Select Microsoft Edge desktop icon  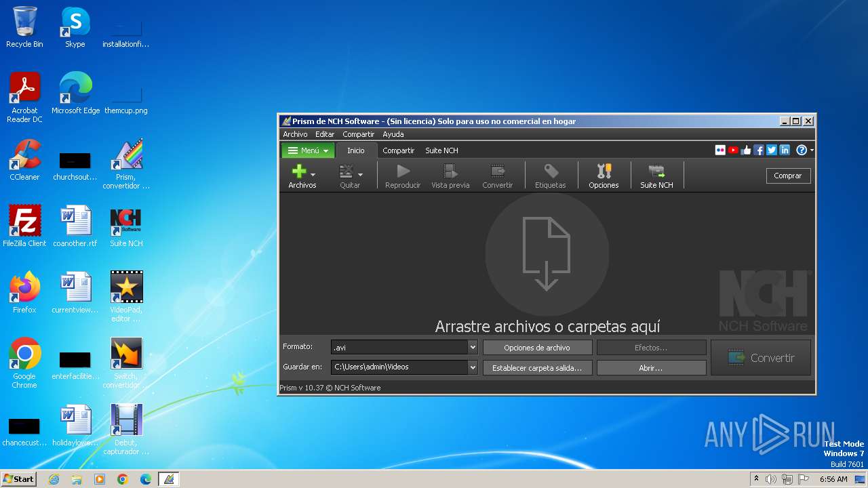coord(75,94)
